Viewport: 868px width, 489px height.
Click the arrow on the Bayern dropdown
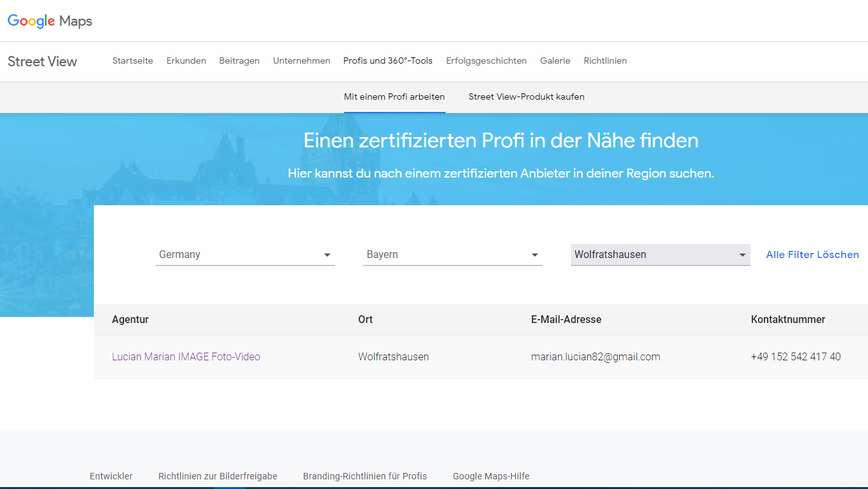click(534, 255)
